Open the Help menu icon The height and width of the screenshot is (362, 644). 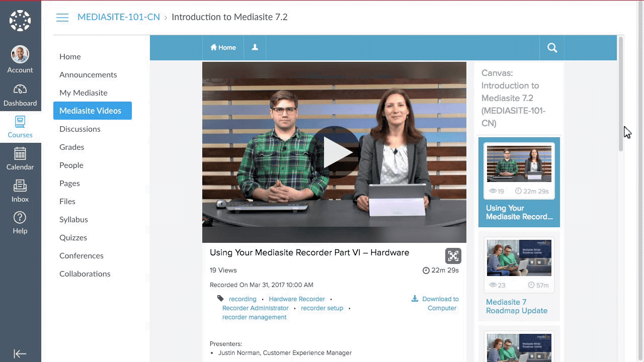(20, 218)
